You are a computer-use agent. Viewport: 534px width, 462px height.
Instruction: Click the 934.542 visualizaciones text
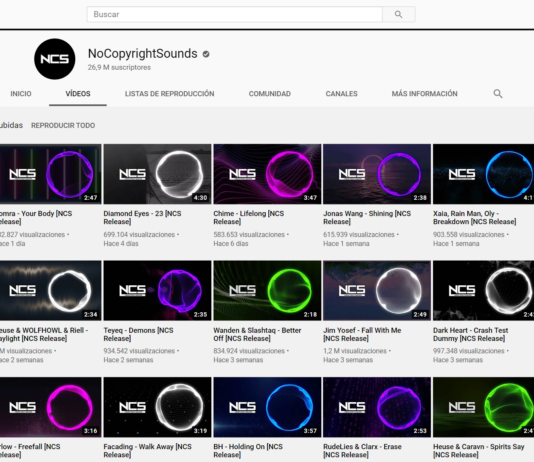(139, 351)
